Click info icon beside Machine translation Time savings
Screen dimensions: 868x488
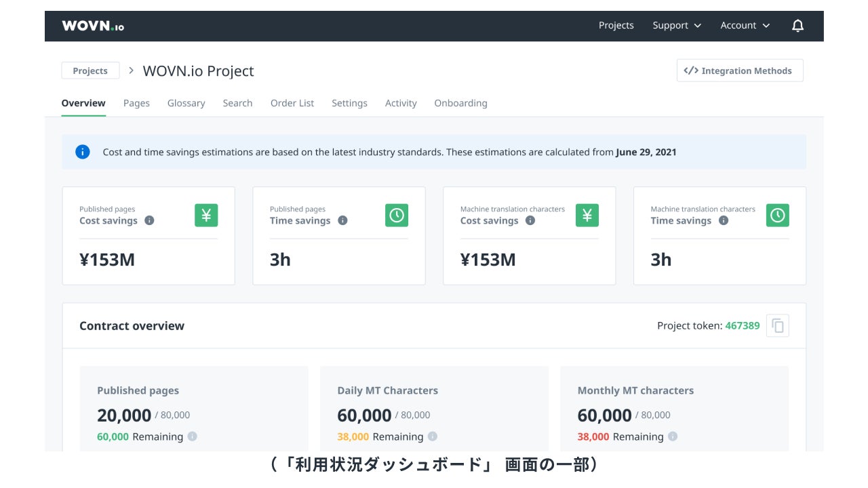click(x=724, y=220)
